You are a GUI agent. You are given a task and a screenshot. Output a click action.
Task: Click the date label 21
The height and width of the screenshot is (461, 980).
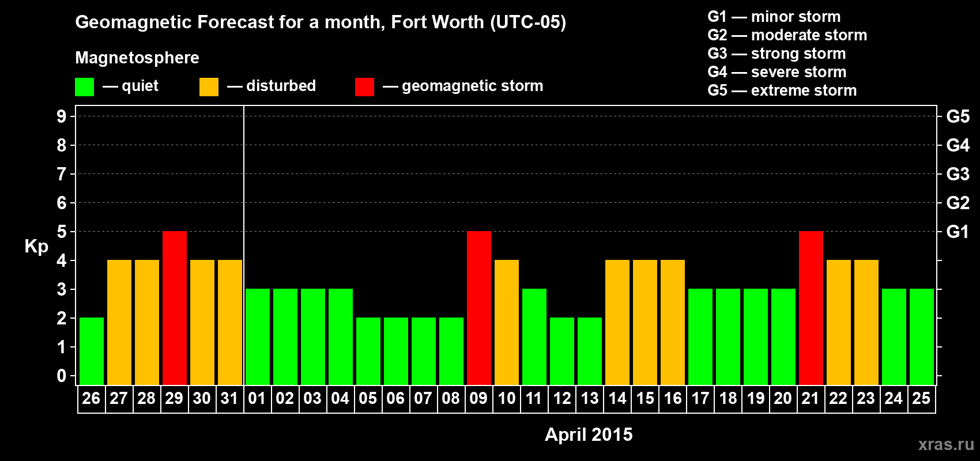coord(811,398)
